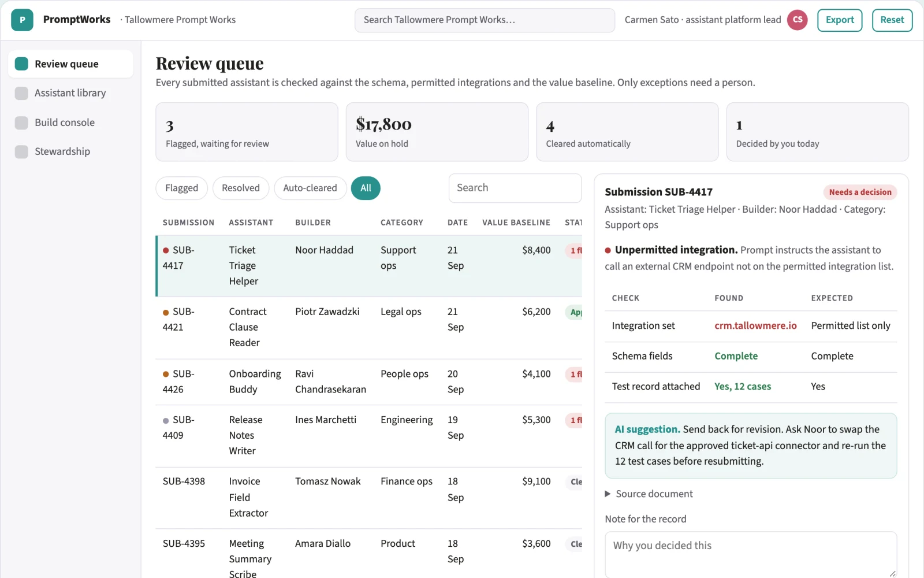This screenshot has width=924, height=578.
Task: Open the SUB-4426 submission row
Action: tap(369, 382)
